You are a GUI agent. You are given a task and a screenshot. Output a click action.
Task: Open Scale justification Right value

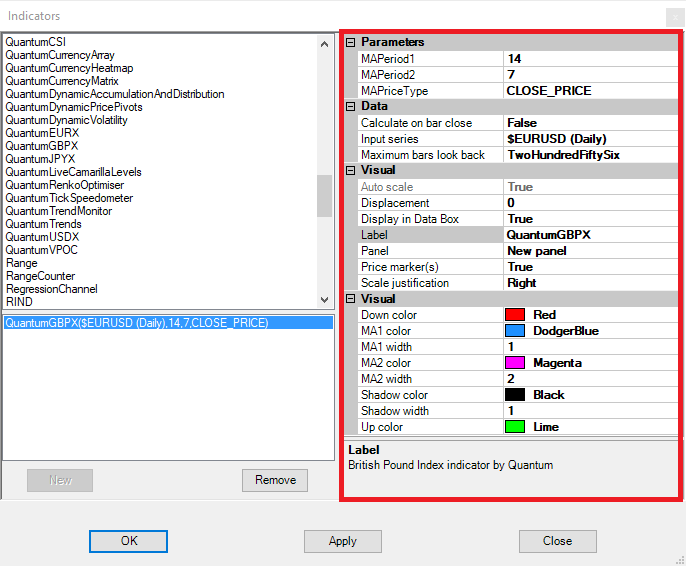point(591,283)
